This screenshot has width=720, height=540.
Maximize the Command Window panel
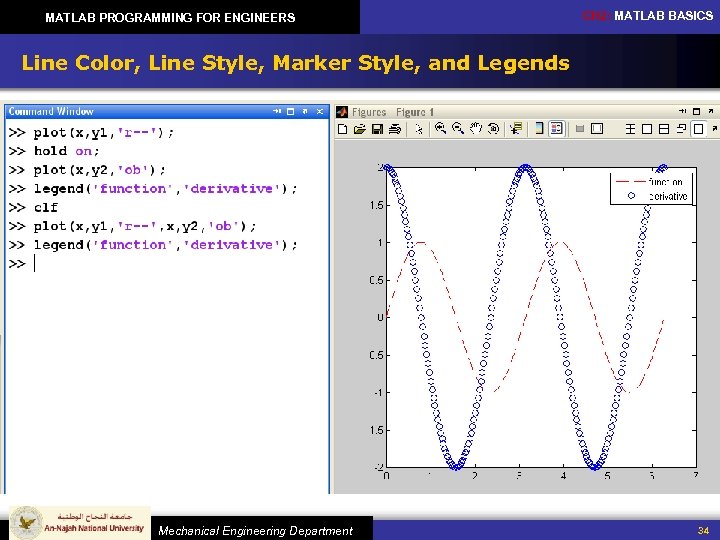[x=291, y=112]
